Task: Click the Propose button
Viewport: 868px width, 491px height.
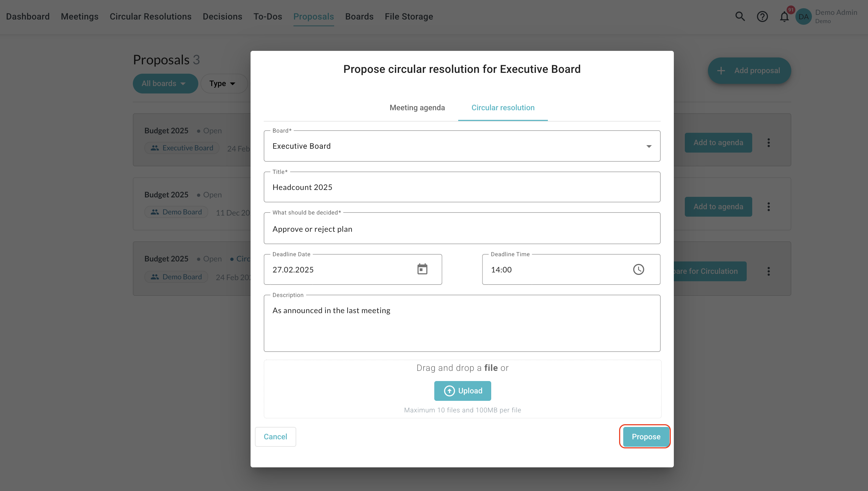Action: pos(646,437)
